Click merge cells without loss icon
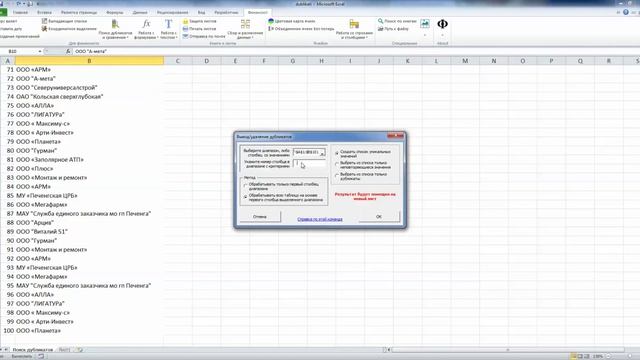 (x=271, y=29)
